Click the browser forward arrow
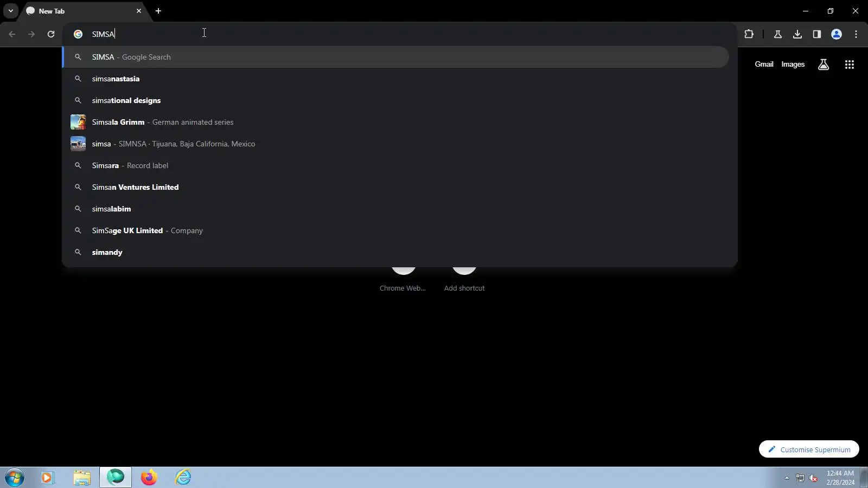The height and width of the screenshot is (488, 868). (x=31, y=34)
